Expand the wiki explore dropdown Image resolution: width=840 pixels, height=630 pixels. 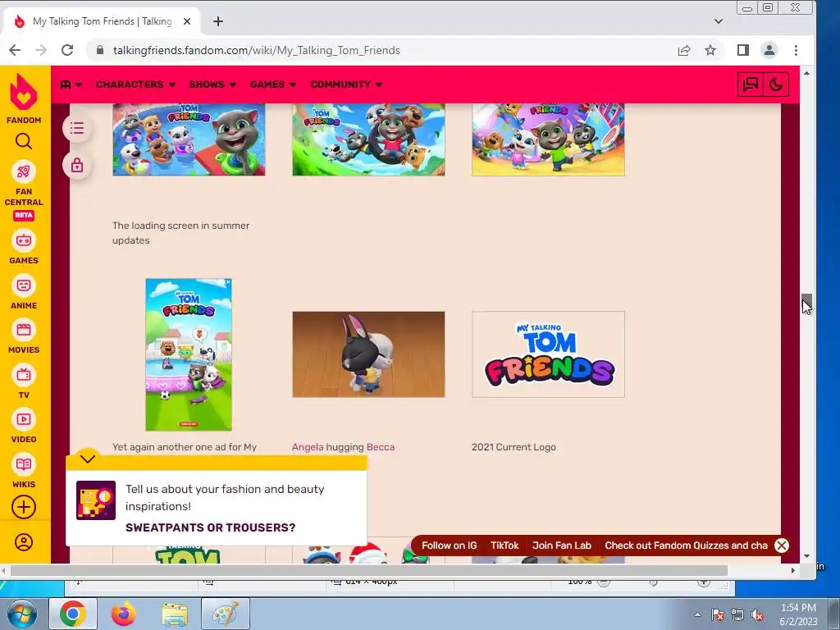point(71,84)
